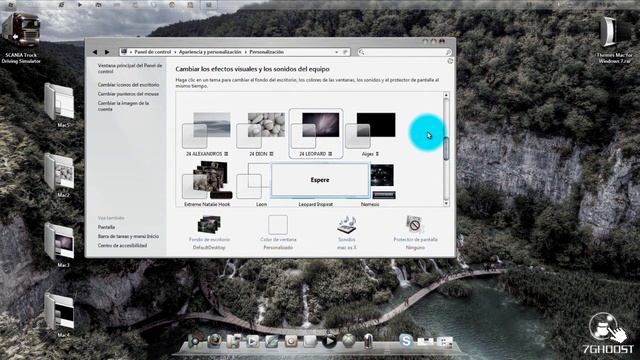Open Barra de tareas y menú Inicio

click(x=128, y=236)
